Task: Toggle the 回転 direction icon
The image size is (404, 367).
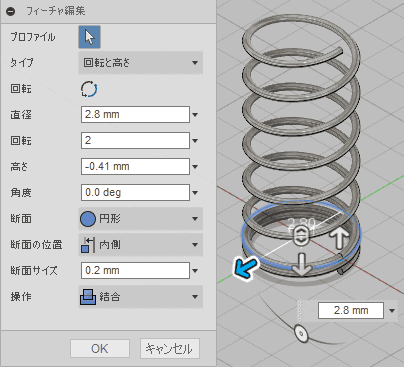Action: pos(89,89)
